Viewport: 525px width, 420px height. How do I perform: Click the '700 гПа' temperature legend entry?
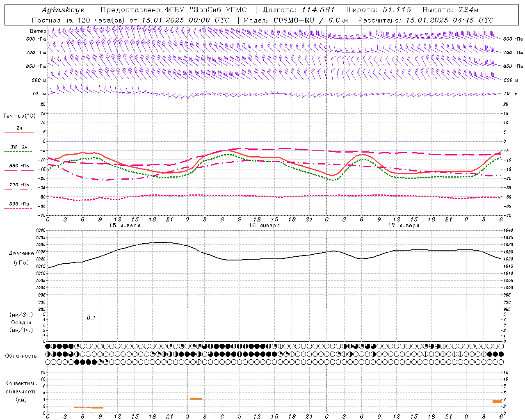(19, 185)
